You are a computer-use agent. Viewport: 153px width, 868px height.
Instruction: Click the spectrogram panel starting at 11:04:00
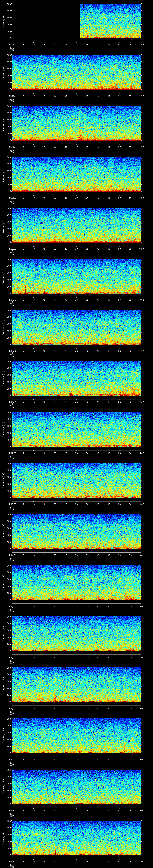pyautogui.click(x=77, y=21)
